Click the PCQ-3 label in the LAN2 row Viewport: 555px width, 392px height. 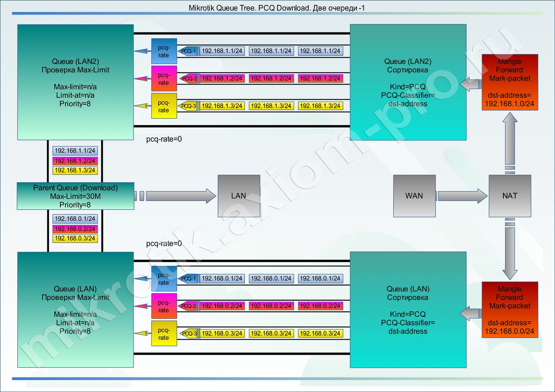[x=189, y=106]
